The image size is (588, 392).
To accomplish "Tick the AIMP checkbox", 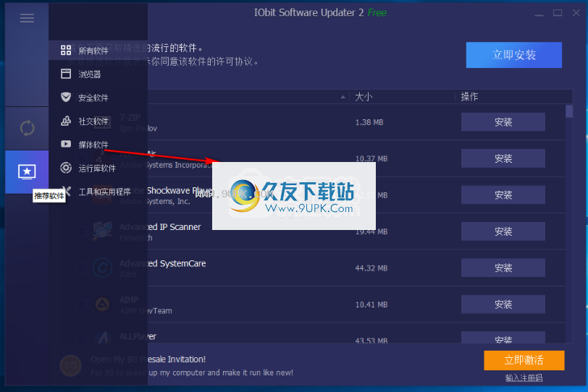I will [x=81, y=304].
